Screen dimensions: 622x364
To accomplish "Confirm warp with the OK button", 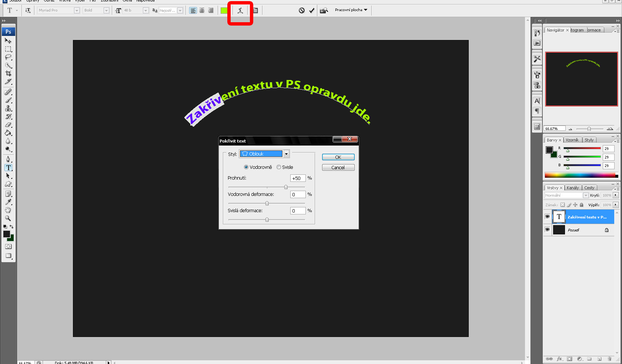I will tap(338, 157).
